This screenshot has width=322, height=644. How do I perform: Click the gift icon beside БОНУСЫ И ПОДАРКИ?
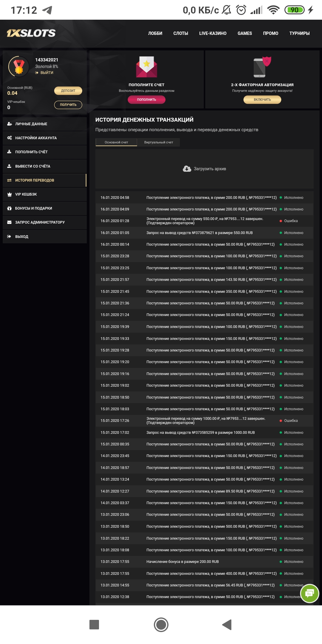tap(9, 208)
